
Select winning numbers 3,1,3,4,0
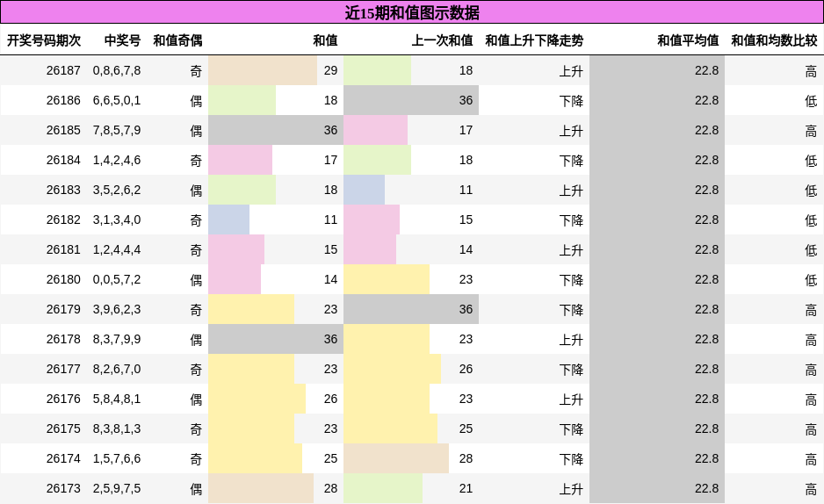click(x=117, y=220)
